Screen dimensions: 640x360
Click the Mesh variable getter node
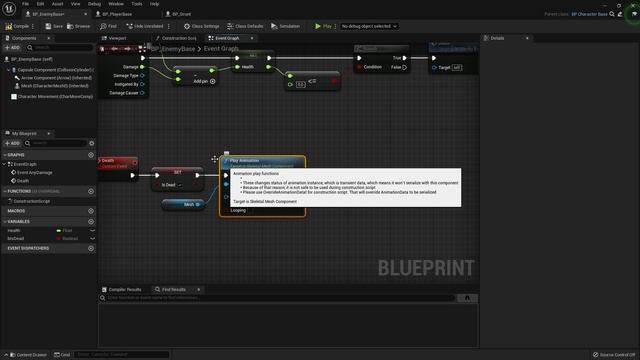pos(182,204)
